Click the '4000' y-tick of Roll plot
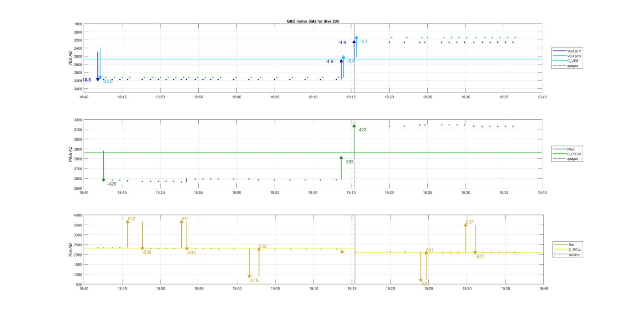The height and width of the screenshot is (319, 644). coord(78,215)
